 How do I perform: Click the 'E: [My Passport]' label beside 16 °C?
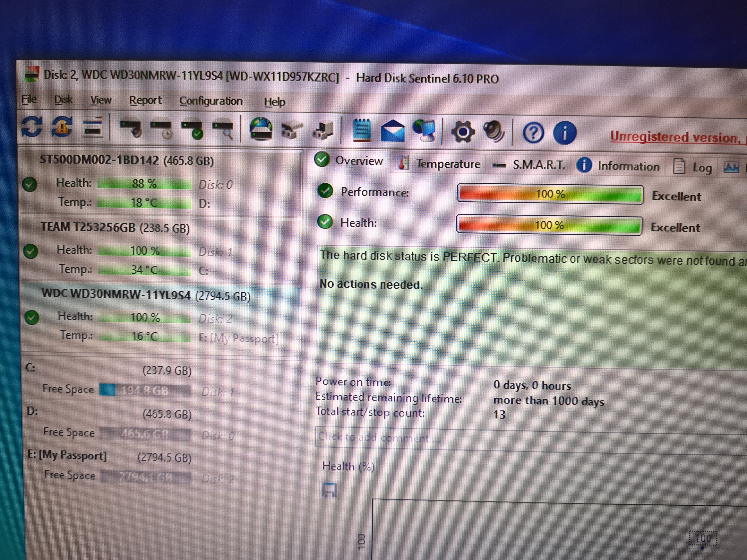[x=239, y=338]
